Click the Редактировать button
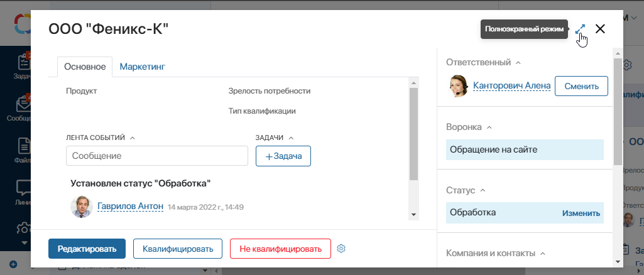The height and width of the screenshot is (275, 644). click(x=87, y=249)
